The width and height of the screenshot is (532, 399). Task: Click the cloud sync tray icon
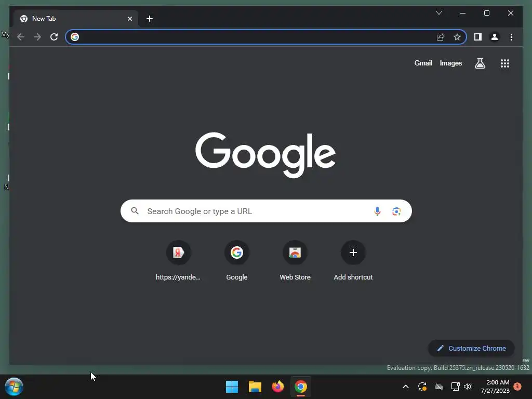pos(438,387)
